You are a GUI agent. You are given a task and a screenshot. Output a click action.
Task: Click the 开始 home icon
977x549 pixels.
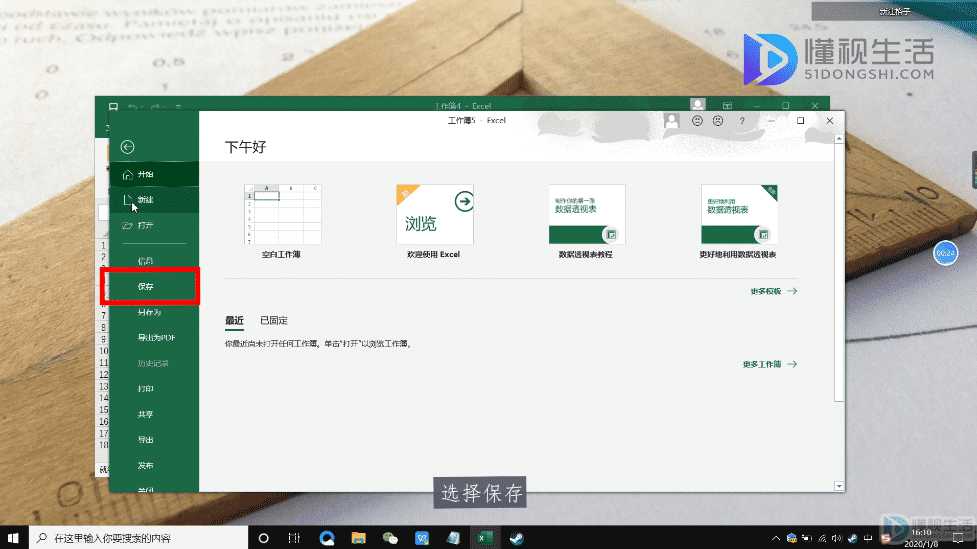[127, 174]
